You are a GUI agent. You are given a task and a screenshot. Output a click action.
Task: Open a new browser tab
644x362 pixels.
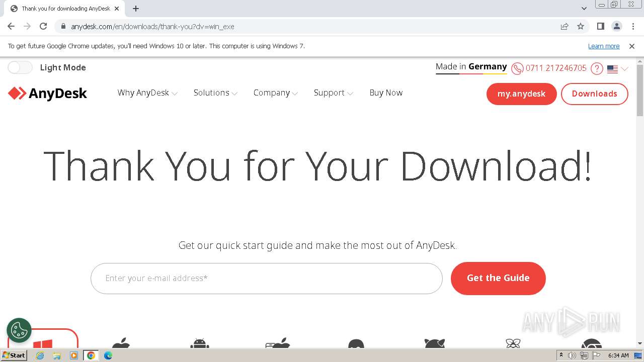point(136,9)
